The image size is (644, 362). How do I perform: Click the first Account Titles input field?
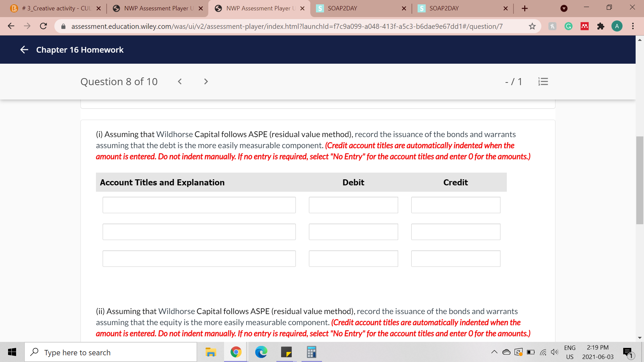pos(199,205)
